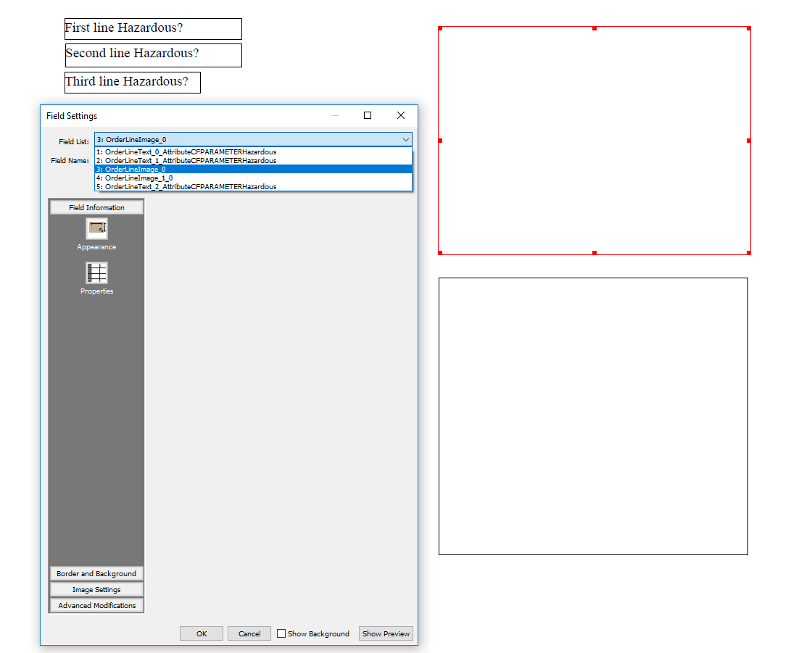Select the lower unselected image frame
This screenshot has height=653, width=812.
click(x=592, y=416)
